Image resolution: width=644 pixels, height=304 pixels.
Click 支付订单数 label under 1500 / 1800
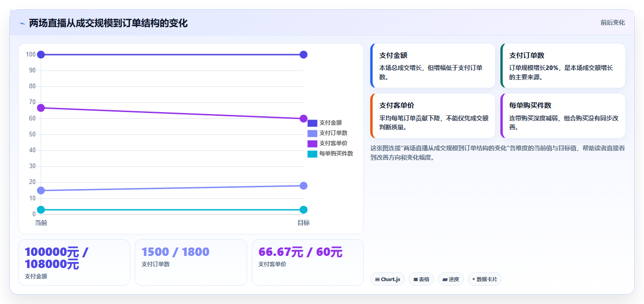(x=155, y=264)
